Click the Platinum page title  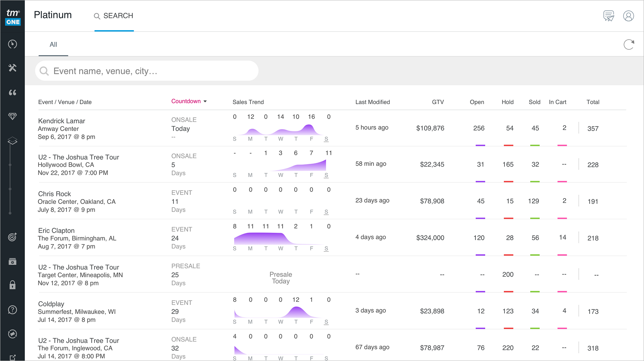53,15
